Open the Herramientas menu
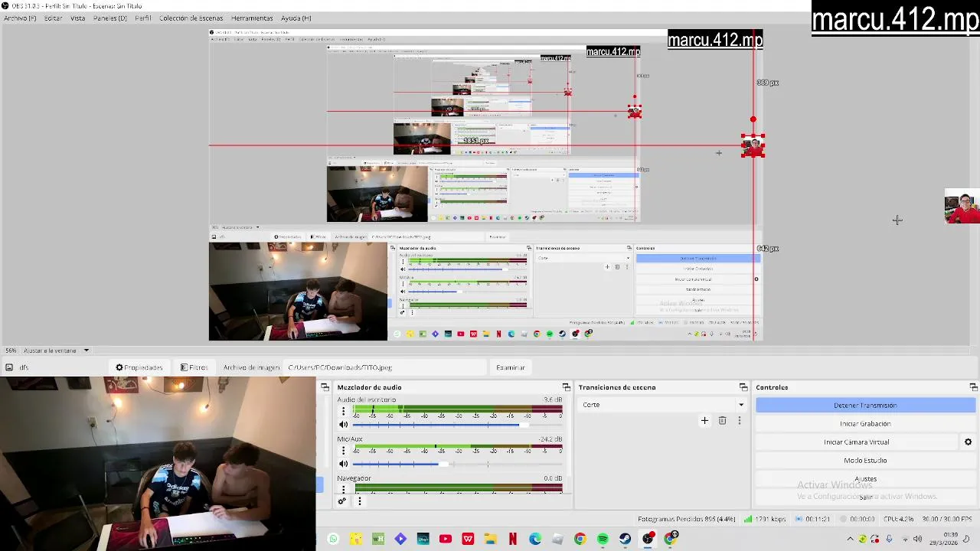 point(252,18)
